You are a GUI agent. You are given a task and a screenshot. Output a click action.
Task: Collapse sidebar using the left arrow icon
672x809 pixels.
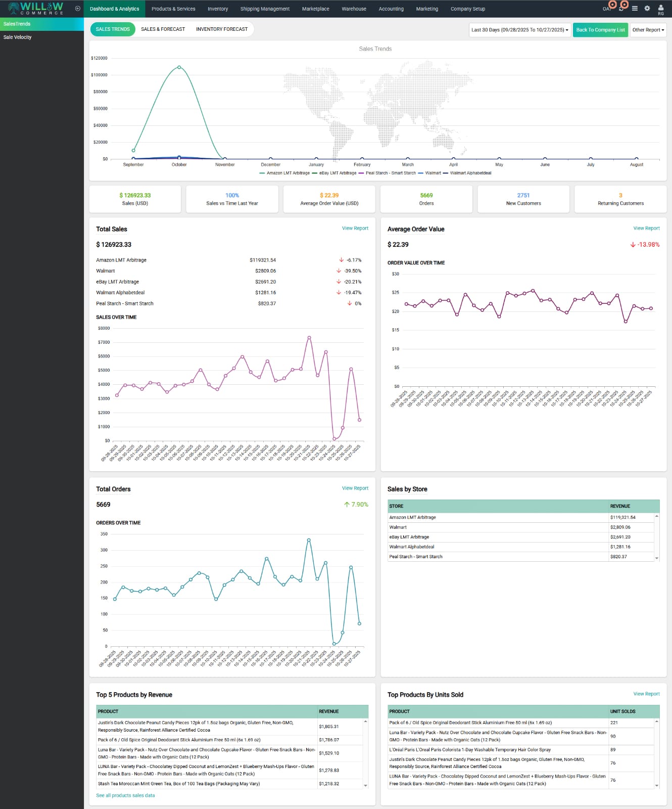(77, 9)
